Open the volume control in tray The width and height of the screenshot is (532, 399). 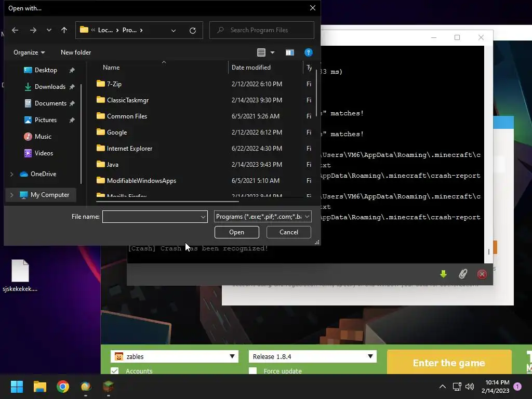(470, 387)
